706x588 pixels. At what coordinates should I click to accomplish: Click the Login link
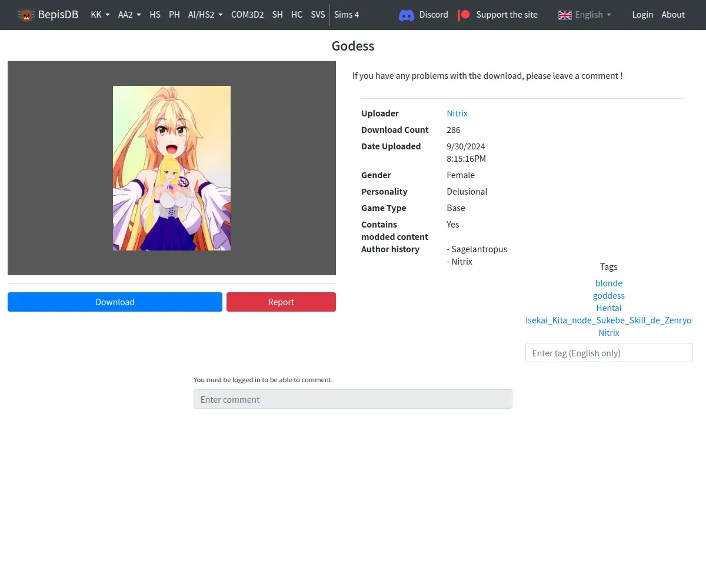click(x=642, y=15)
